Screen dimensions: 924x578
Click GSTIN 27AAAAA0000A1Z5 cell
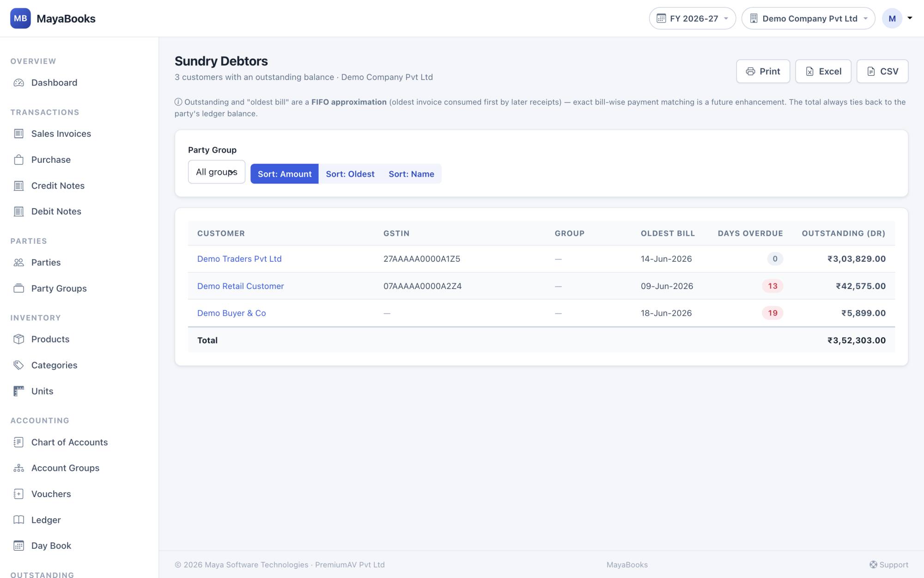pos(422,259)
